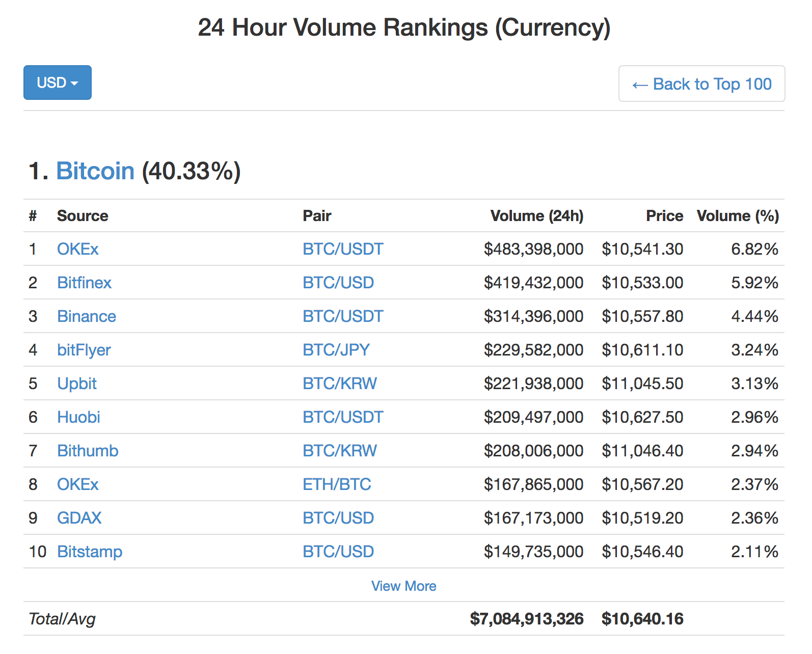Click the Pair column header

coord(317,216)
